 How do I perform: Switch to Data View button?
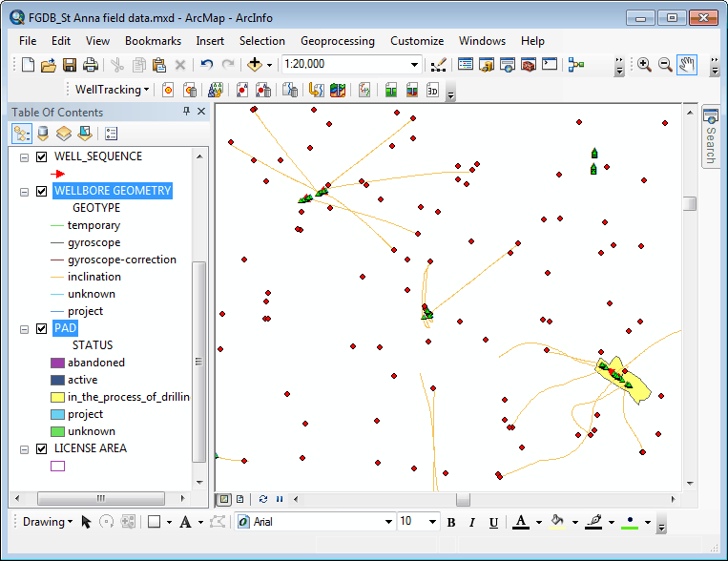tap(224, 499)
